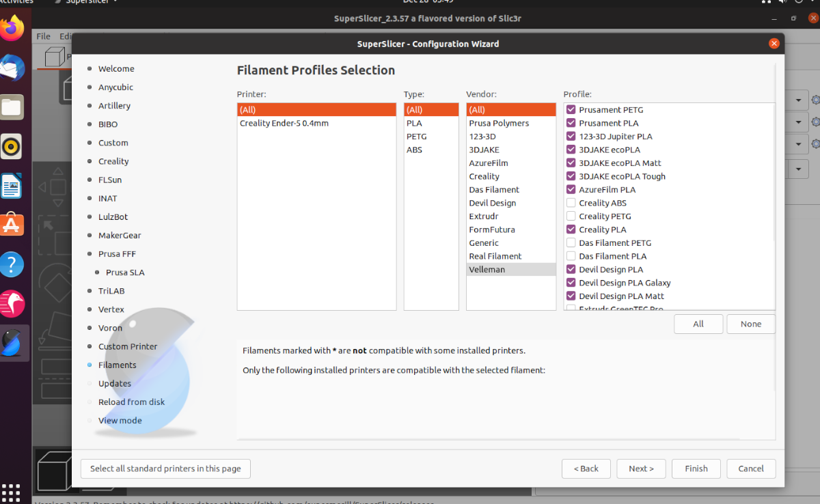Viewport: 820px width, 504px height.
Task: Open Prusa SLA wizard page
Action: (x=125, y=272)
